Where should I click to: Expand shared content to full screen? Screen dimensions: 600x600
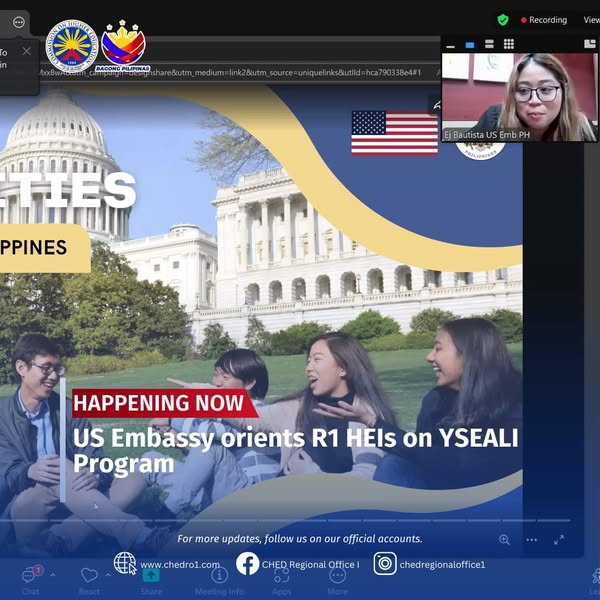pos(559,540)
